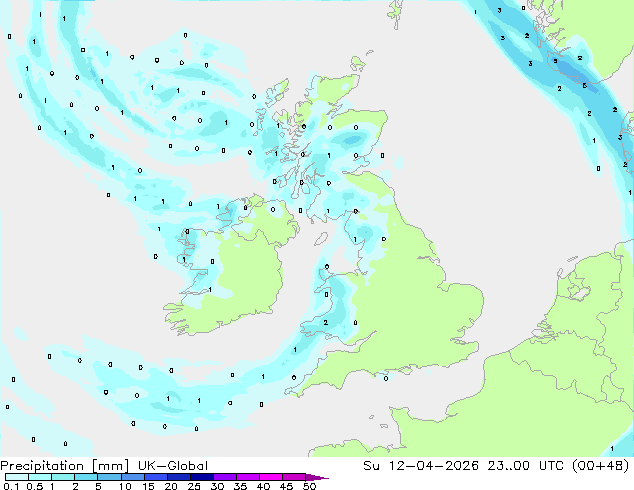Pick the 15–20 mm legend color swatch

(x=156, y=477)
